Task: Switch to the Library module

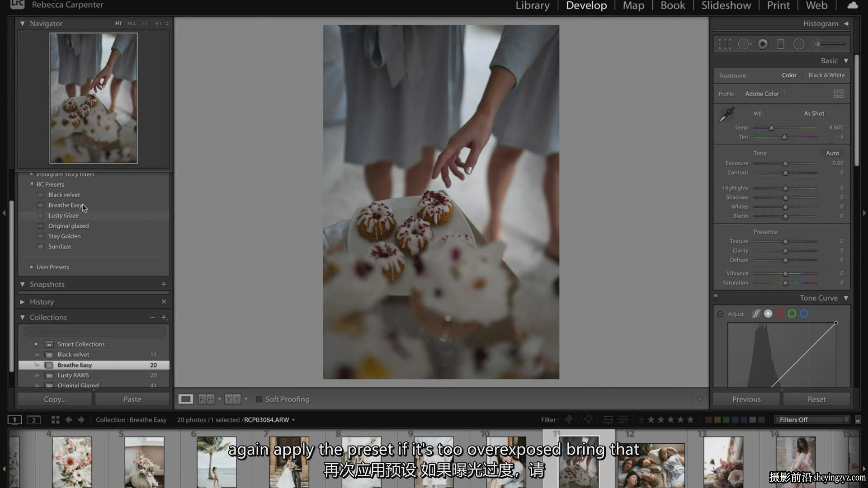Action: (x=533, y=5)
